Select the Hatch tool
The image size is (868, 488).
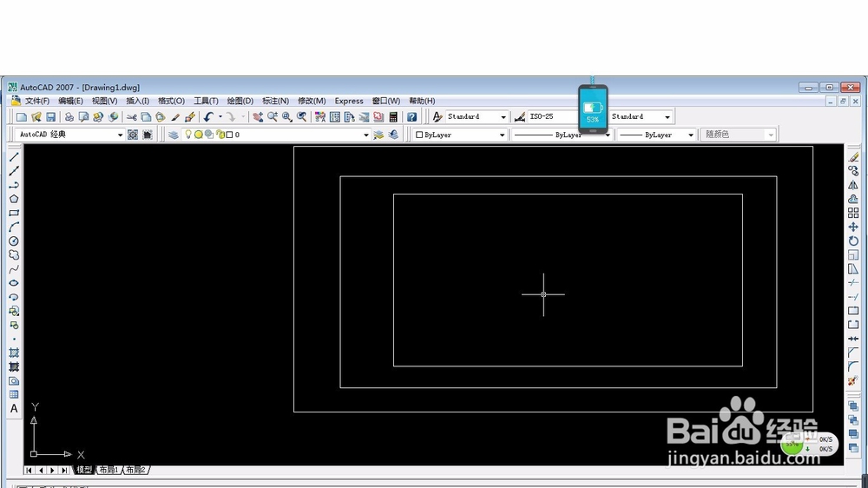coord(14,353)
